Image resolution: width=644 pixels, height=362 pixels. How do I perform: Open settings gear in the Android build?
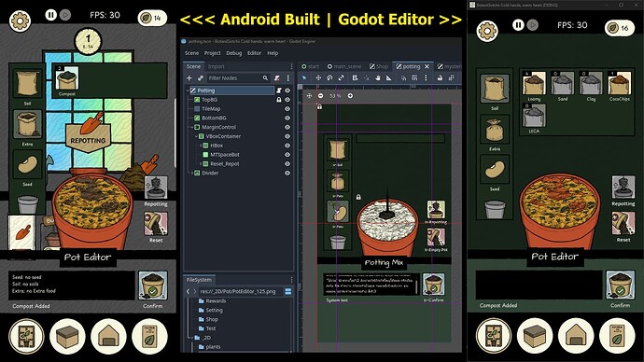(20, 20)
